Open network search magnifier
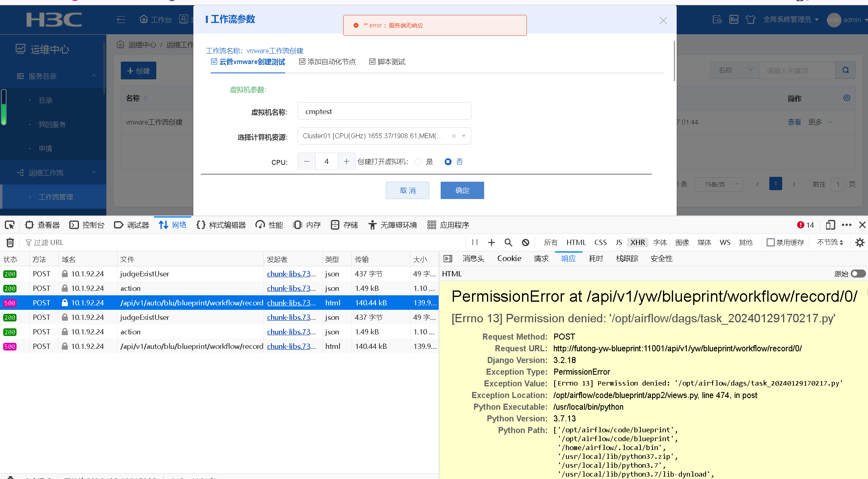Viewport: 868px width, 479px height. pos(508,242)
